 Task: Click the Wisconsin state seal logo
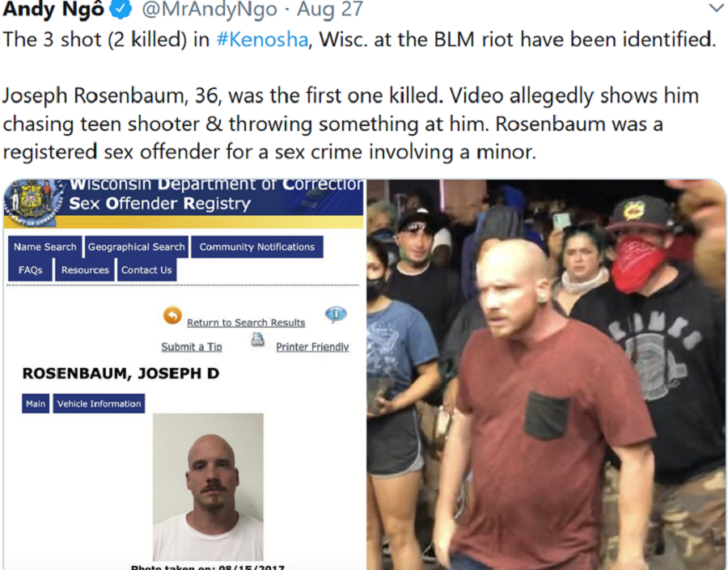click(33, 201)
